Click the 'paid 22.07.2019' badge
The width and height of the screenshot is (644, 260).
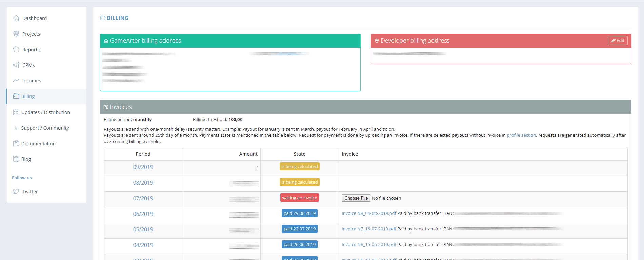pyautogui.click(x=300, y=229)
